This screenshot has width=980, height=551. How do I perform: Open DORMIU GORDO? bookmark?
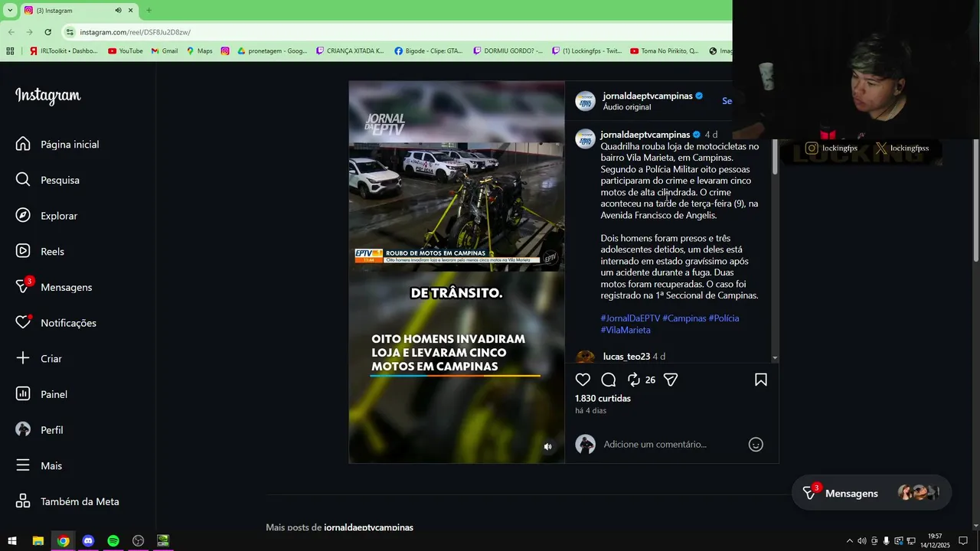508,51
